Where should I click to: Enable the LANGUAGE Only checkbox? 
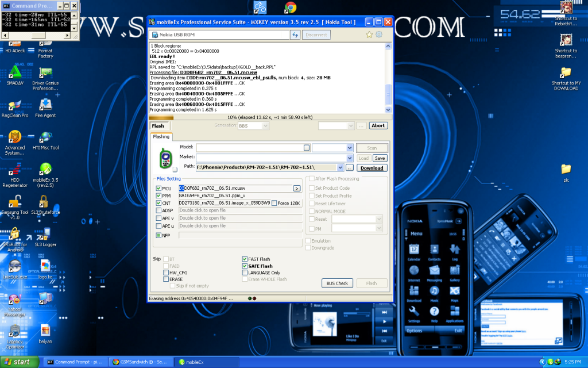tap(245, 273)
